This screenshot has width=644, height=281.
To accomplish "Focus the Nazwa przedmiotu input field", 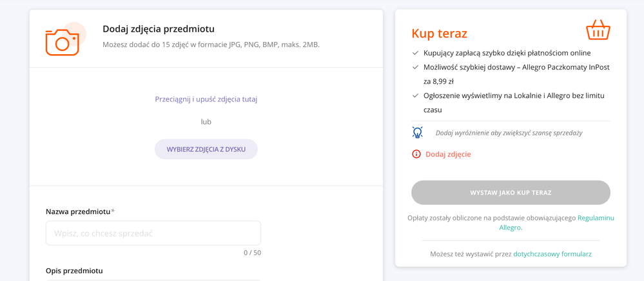I will [153, 233].
